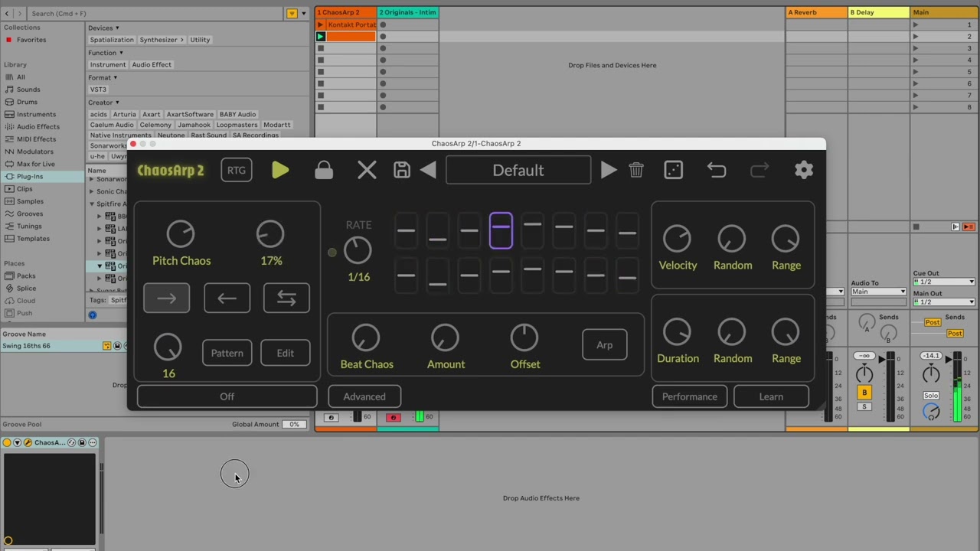Click the device wrench icon for ChaosArp

point(28,442)
